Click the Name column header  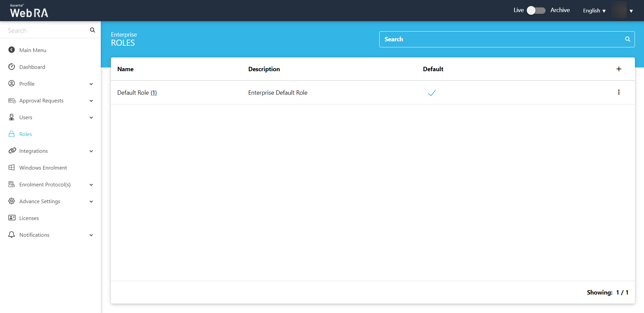pyautogui.click(x=125, y=69)
